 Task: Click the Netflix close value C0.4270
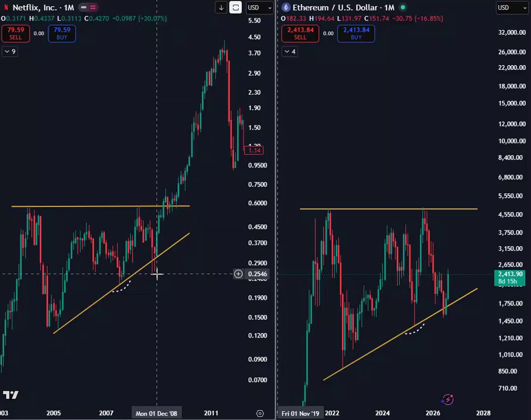[x=97, y=18]
